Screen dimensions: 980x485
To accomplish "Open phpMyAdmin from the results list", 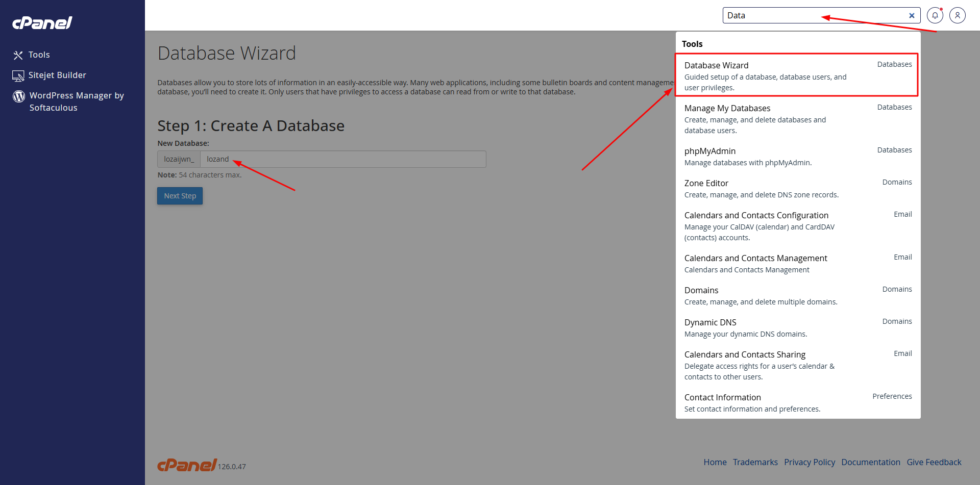I will [709, 151].
